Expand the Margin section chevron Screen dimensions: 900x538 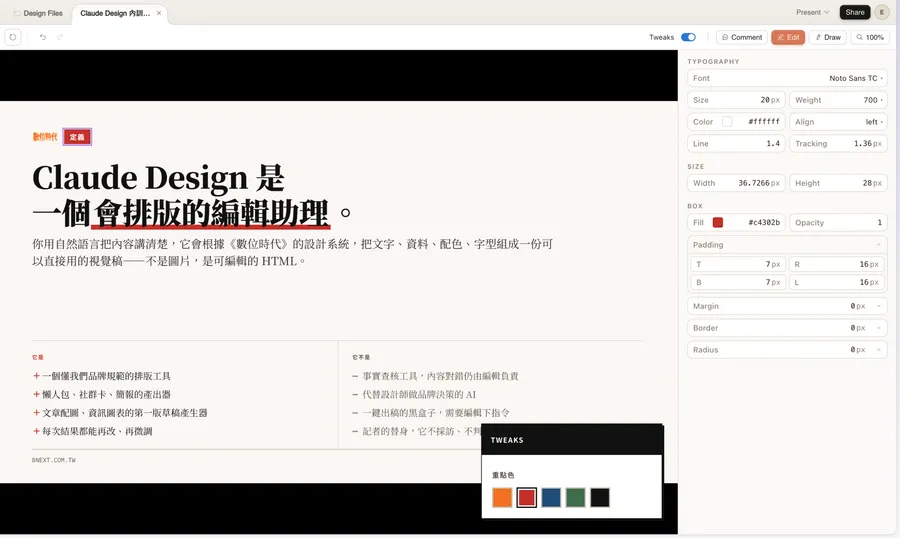(x=878, y=306)
